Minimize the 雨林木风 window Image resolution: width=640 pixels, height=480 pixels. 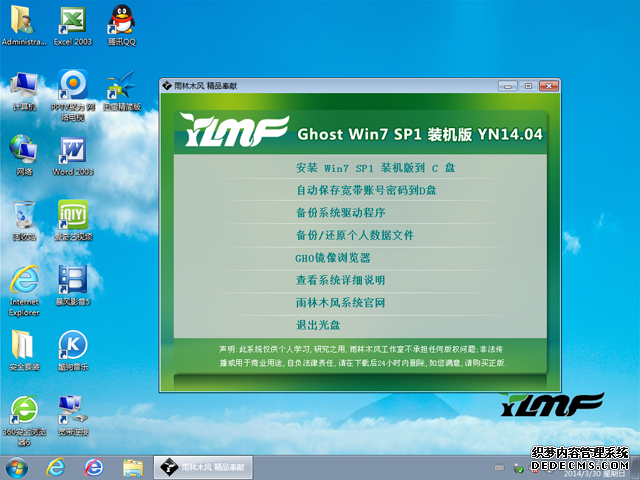[x=508, y=86]
